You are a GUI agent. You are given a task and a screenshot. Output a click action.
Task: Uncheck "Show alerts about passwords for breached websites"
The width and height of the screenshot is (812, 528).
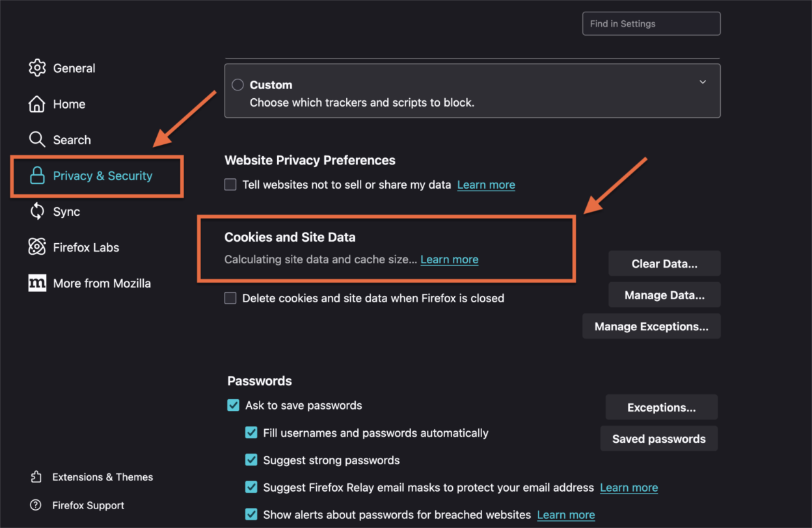coord(251,514)
